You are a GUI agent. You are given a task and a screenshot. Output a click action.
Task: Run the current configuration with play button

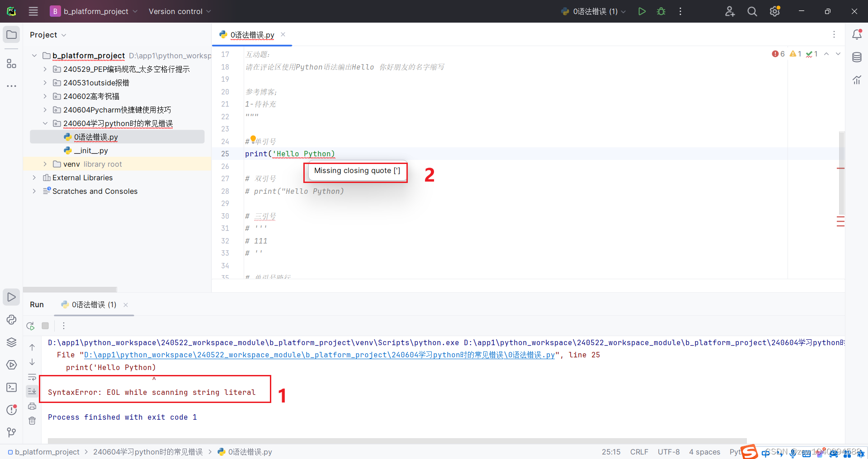[x=642, y=11]
